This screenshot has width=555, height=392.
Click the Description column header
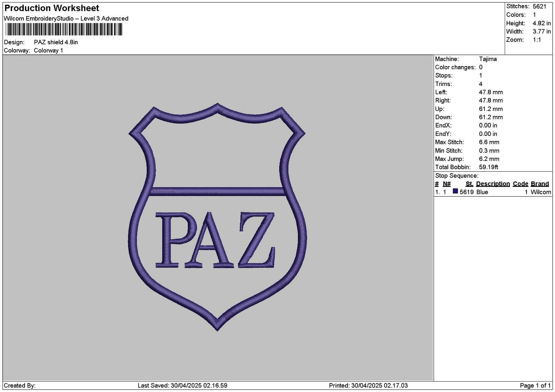pyautogui.click(x=493, y=184)
